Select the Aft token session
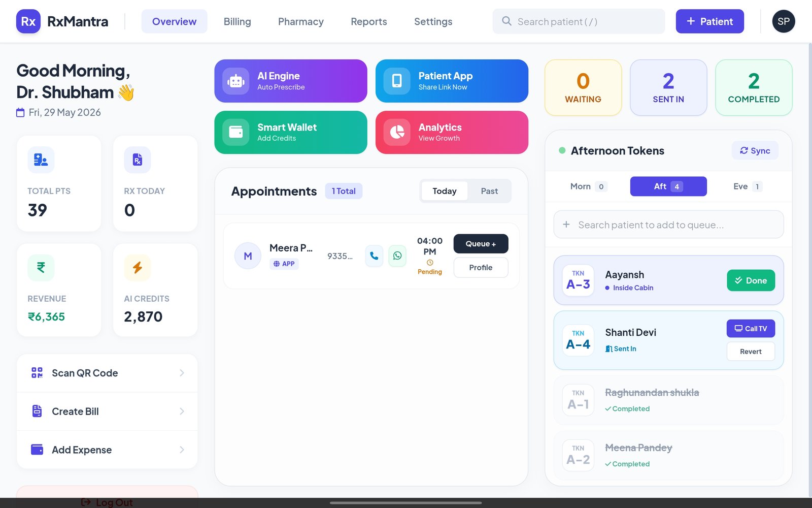Viewport: 812px width, 508px height. click(x=668, y=186)
